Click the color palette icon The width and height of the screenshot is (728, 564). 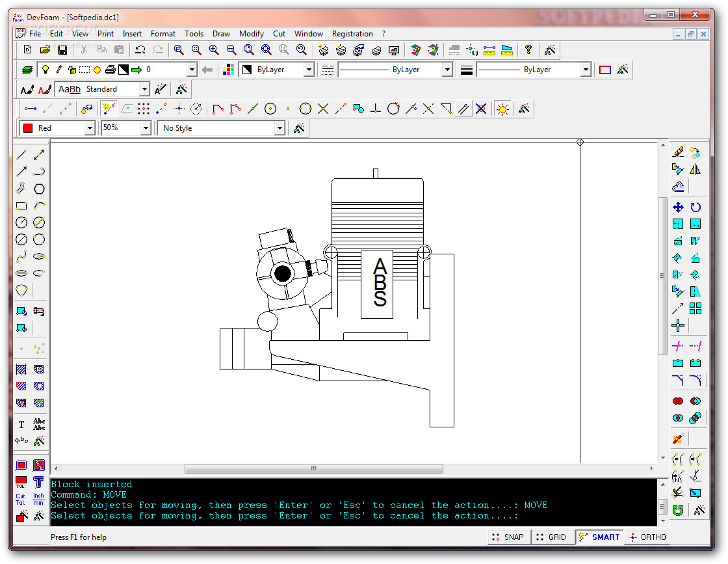click(x=228, y=70)
